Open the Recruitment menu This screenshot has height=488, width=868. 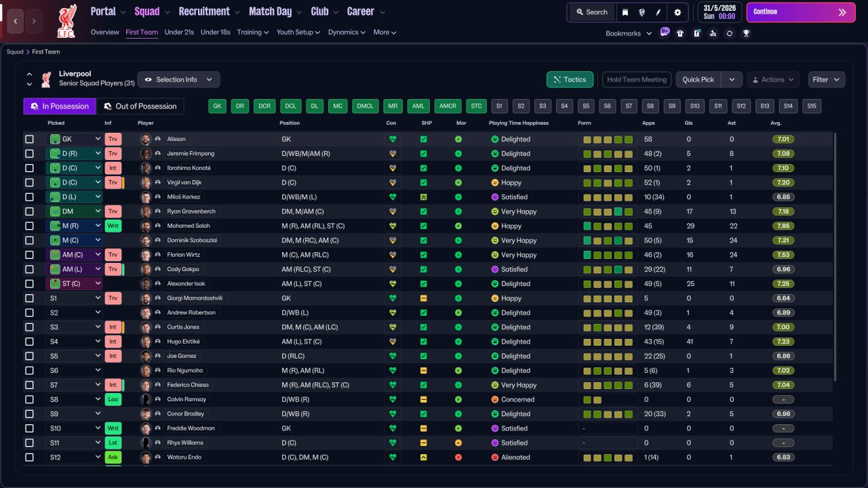(x=209, y=12)
